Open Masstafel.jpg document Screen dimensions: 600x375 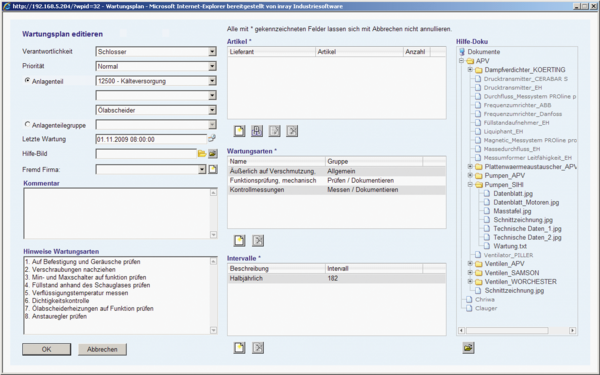(x=512, y=211)
